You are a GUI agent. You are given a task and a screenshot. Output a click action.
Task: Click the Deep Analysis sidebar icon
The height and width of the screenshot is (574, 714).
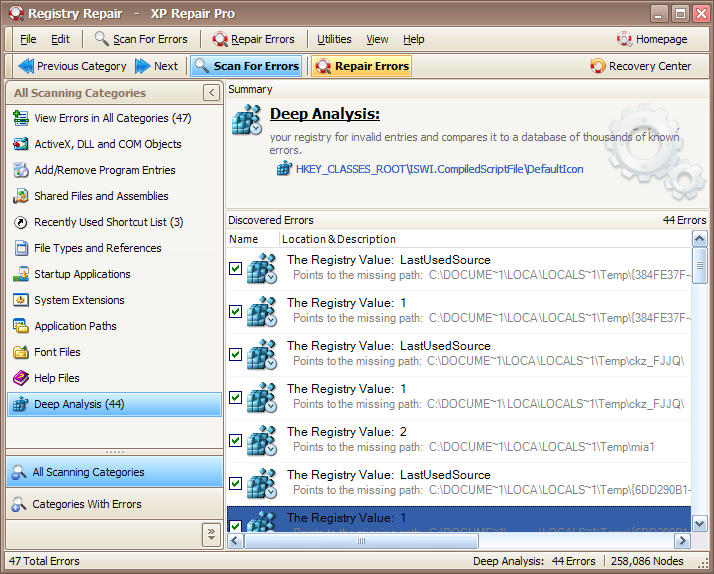tap(20, 404)
